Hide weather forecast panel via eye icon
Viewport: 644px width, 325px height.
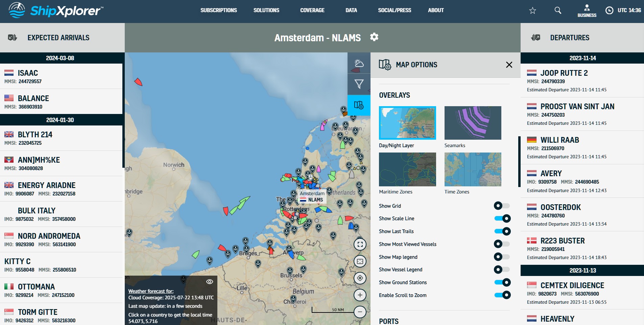[210, 282]
